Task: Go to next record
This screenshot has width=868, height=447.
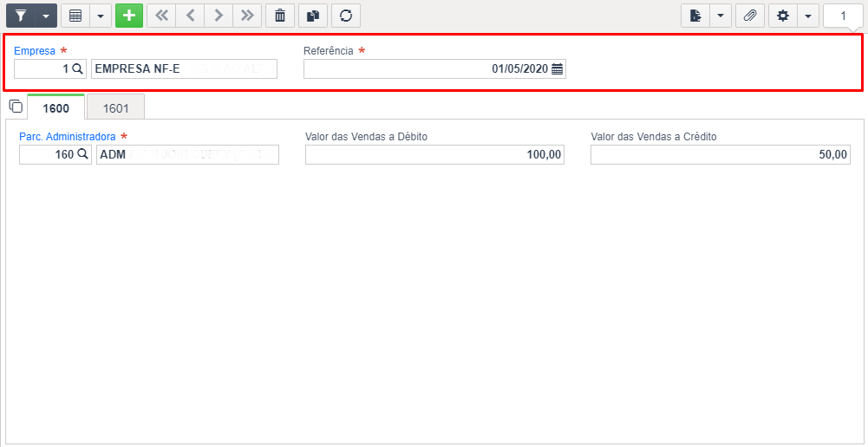Action: coord(219,16)
